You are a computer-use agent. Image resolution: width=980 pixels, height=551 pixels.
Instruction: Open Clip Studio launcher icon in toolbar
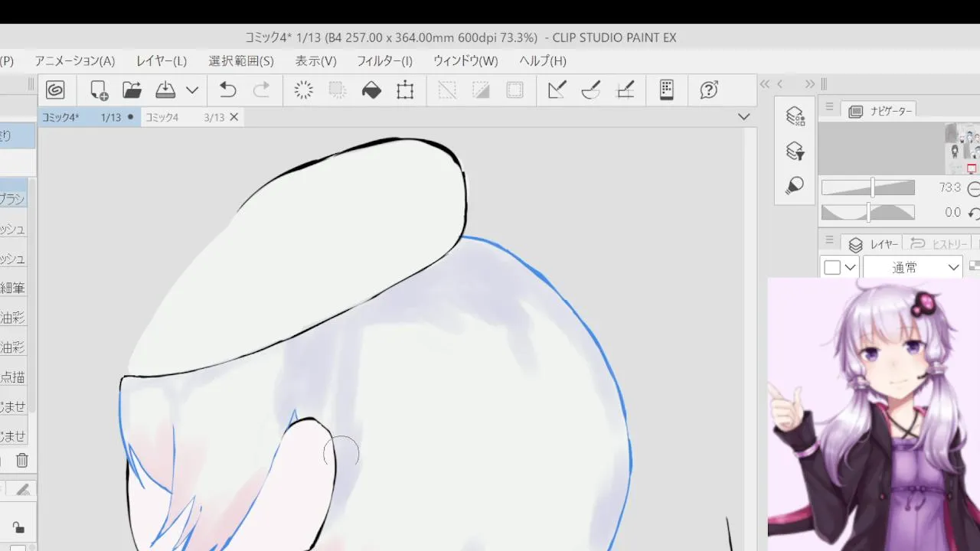coord(55,90)
